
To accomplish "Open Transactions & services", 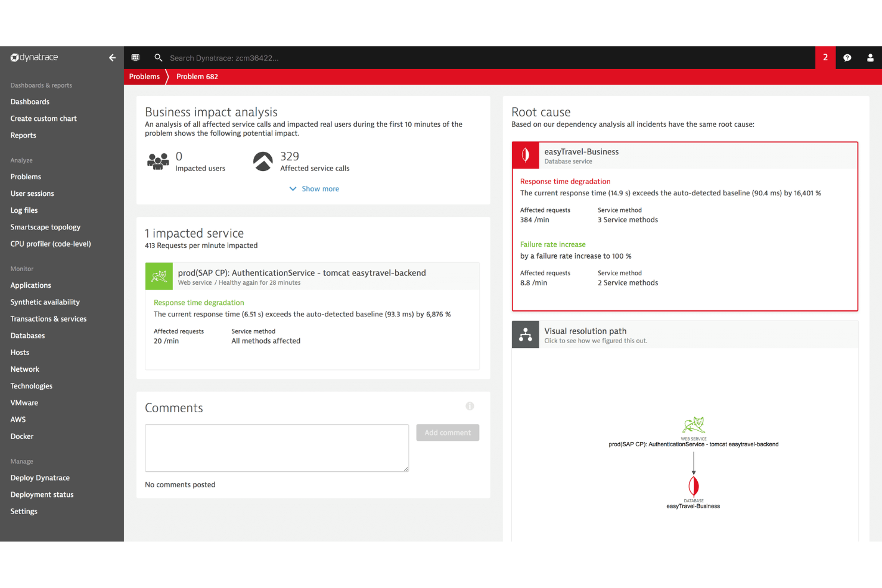I will click(48, 319).
